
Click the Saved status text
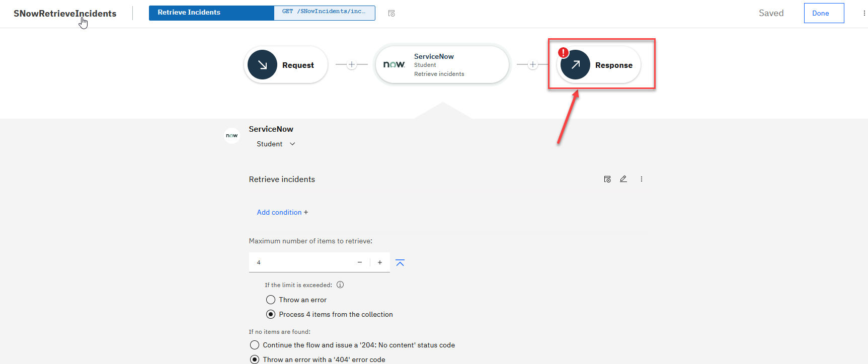pyautogui.click(x=771, y=13)
